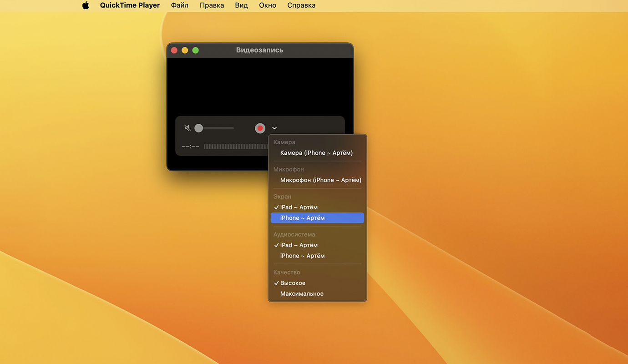Select Камера (iPhone ~ Артём) as camera
Image resolution: width=628 pixels, height=364 pixels.
(x=317, y=153)
